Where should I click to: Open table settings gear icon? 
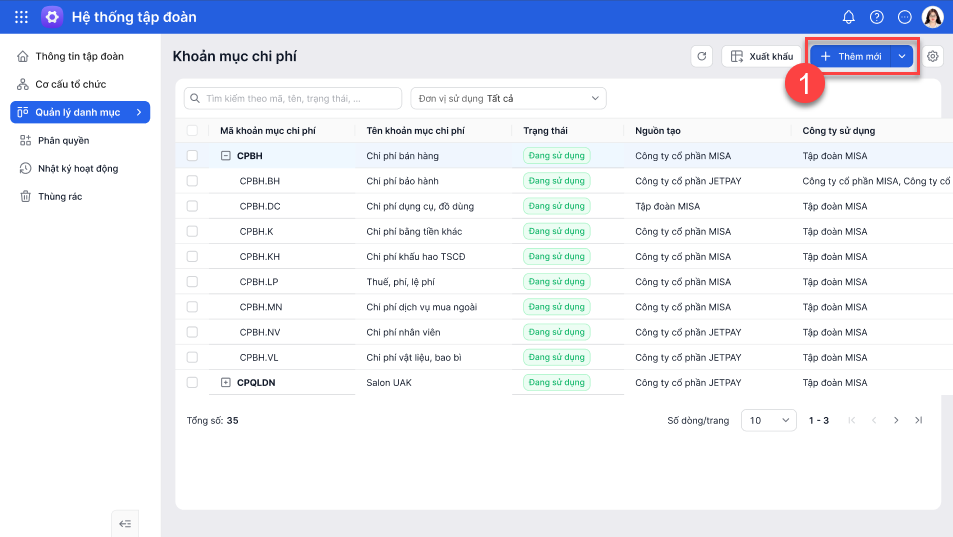(x=933, y=57)
